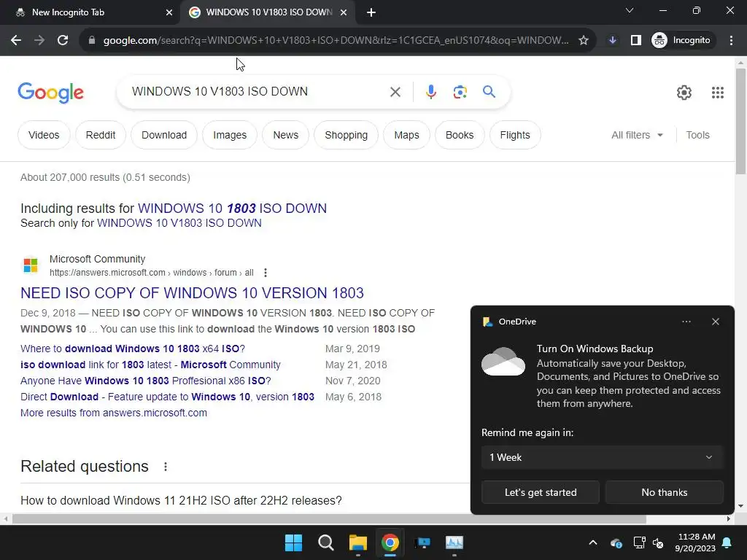Viewport: 747px width, 560px height.
Task: Open a new tab with plus button
Action: (371, 12)
